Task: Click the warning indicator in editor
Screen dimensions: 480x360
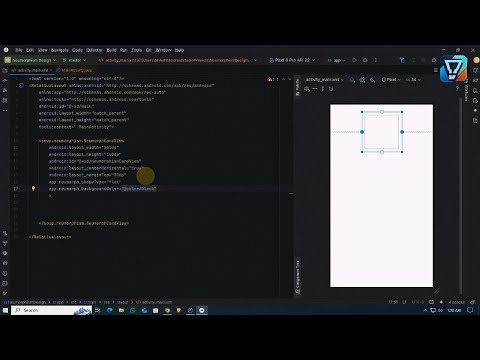Action: tap(273, 79)
